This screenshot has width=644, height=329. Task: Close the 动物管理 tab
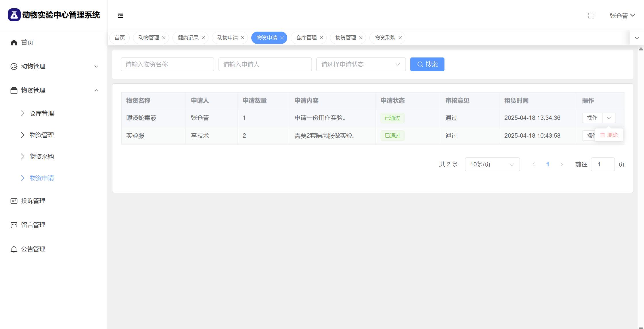click(x=164, y=38)
